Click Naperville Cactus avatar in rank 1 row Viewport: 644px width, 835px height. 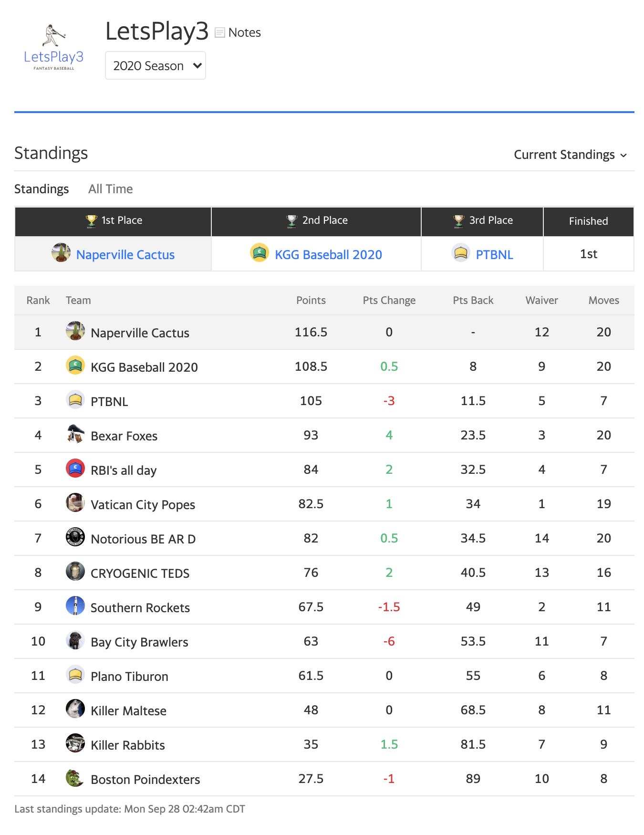click(x=75, y=331)
